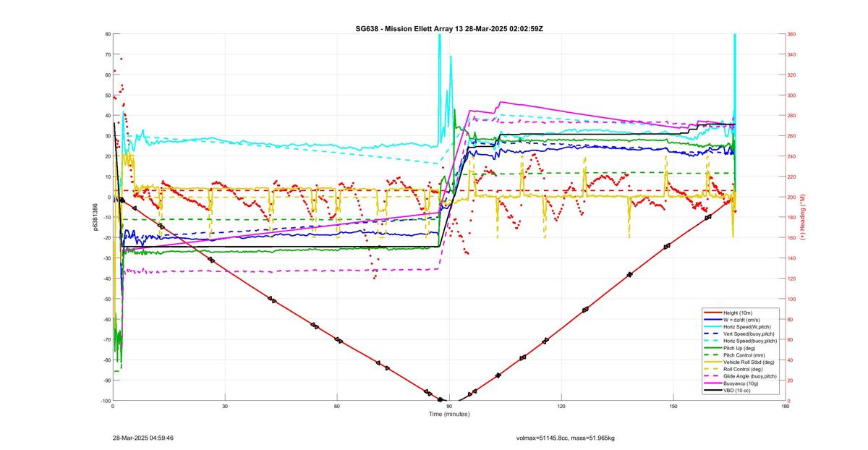Click the 'Pitch Control (mm)' legend entry
This screenshot has width=868, height=450.
(744, 355)
